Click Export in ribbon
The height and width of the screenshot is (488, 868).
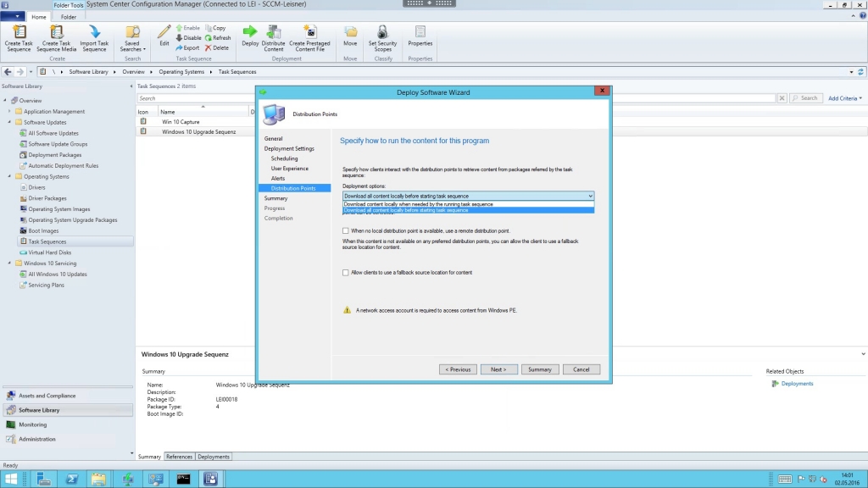[x=187, y=47]
